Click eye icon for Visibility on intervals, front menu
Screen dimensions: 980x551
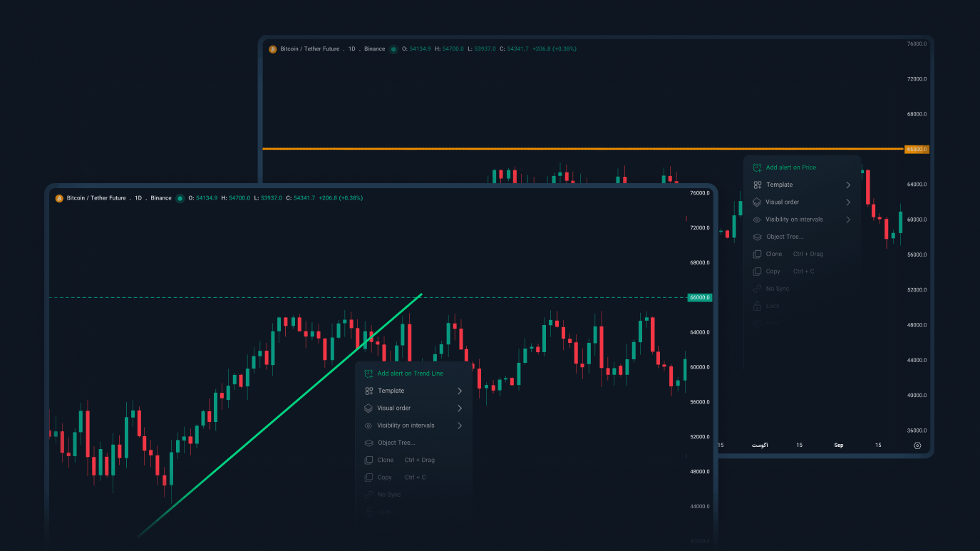pos(368,426)
